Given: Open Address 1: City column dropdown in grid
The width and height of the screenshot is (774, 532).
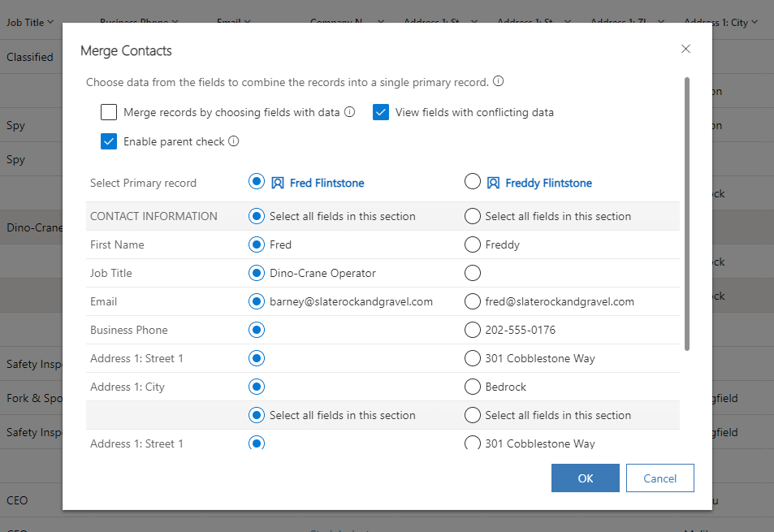Looking at the screenshot, I should pos(755,22).
